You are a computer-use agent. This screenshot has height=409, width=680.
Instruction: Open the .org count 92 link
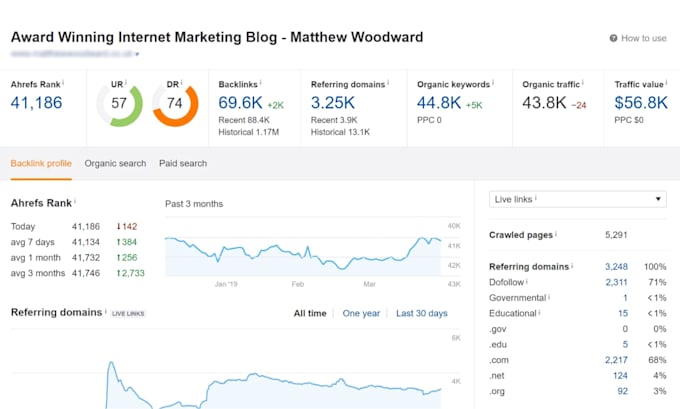(623, 392)
